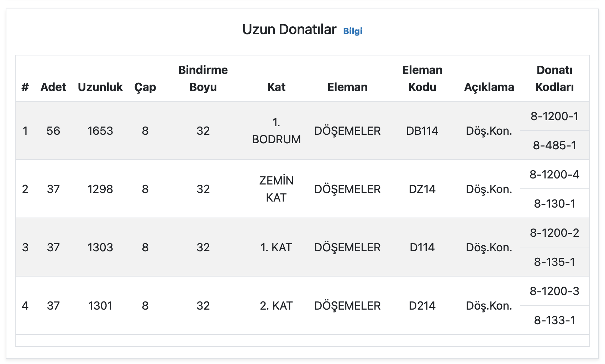Click the length value 1303
Image resolution: width=605 pixels, height=364 pixels.
100,247
